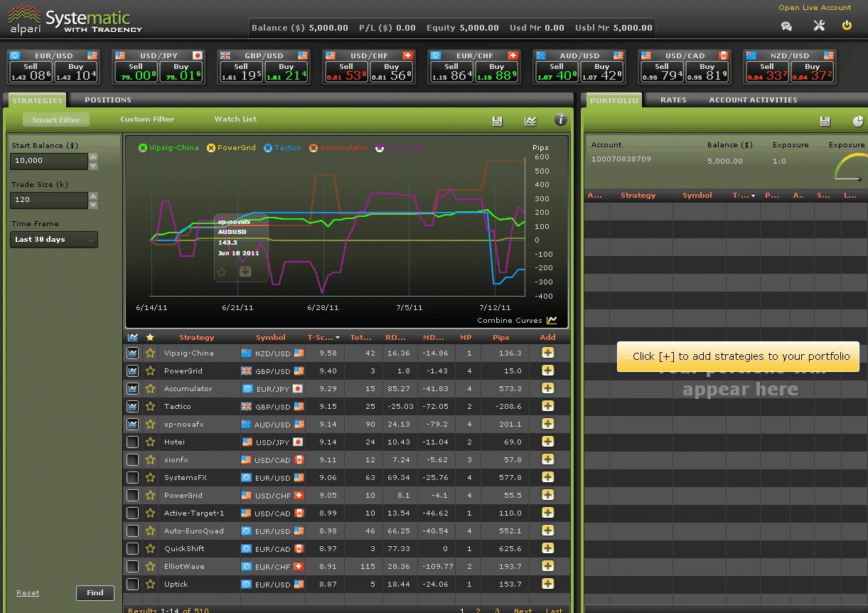Decrease Start Balance with down arrow
Screen dimensions: 868x613
click(x=93, y=166)
